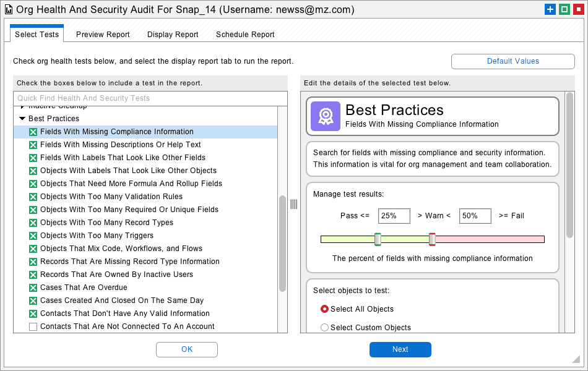Select 'Objects With Too Many Validation Rules' text
Image resolution: width=588 pixels, height=371 pixels.
pos(111,197)
